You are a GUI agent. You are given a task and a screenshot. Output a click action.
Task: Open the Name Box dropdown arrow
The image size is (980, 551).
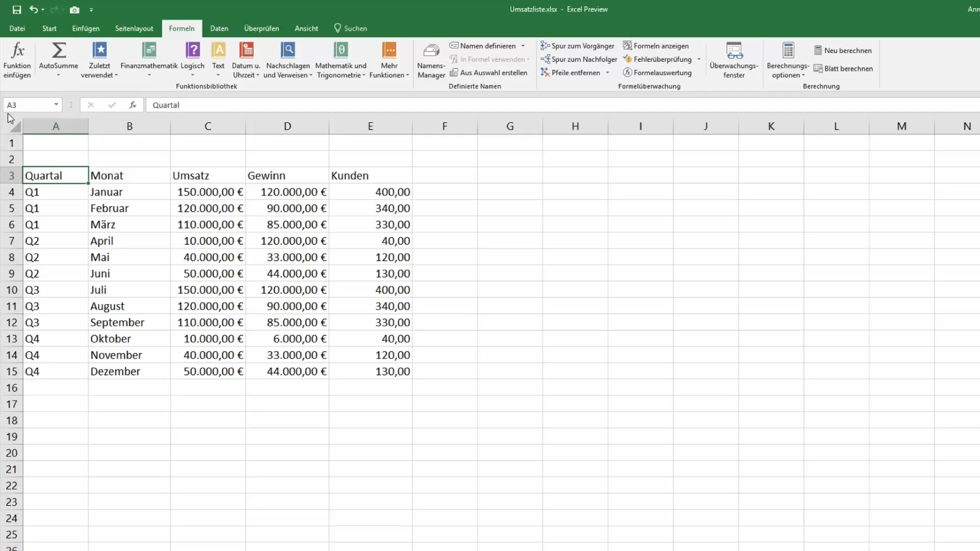coord(56,105)
